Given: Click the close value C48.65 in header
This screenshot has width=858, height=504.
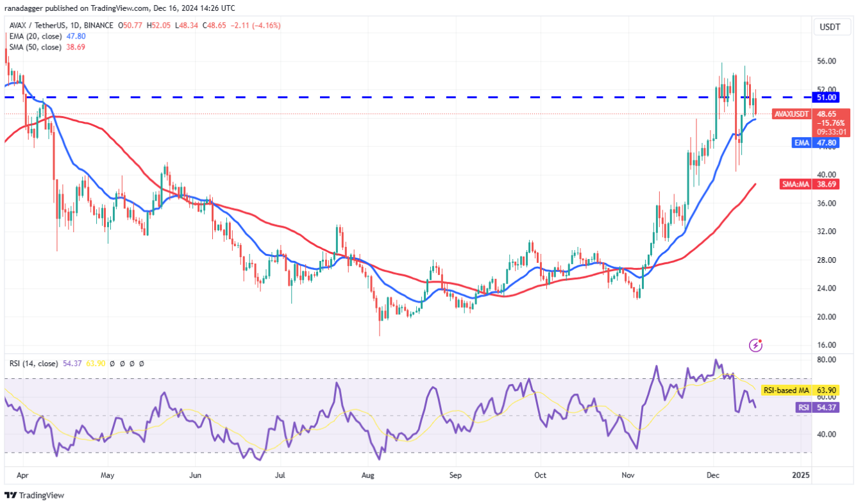Looking at the screenshot, I should 215,26.
